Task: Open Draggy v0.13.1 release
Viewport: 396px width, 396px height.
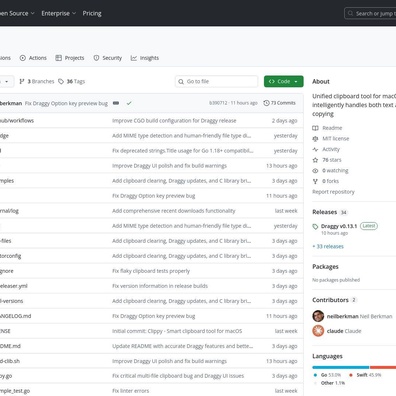Action: point(339,226)
